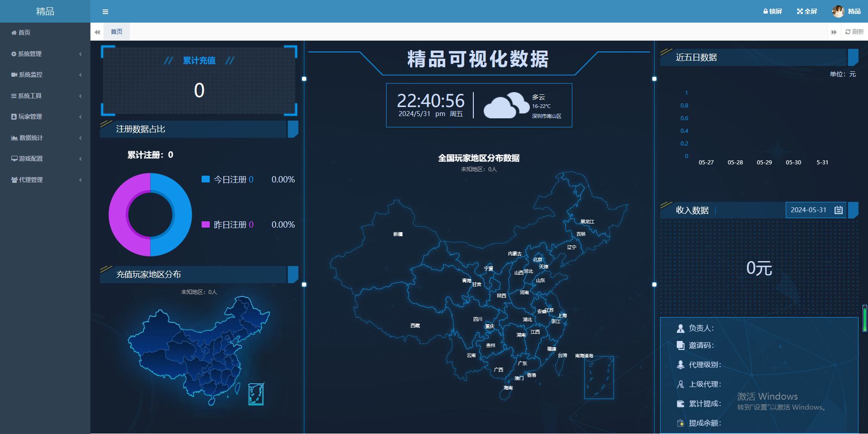Click 西藏 on the large map

[x=415, y=326]
